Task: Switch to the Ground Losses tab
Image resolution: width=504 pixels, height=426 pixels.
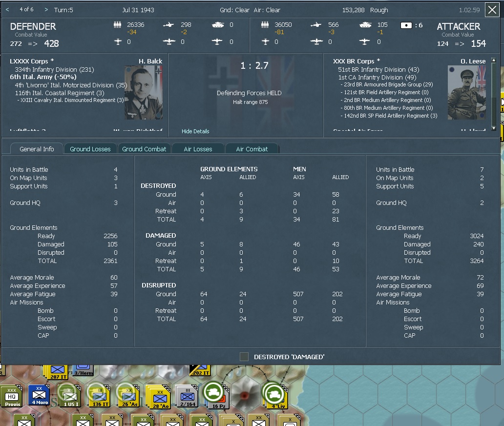Action: pos(90,149)
